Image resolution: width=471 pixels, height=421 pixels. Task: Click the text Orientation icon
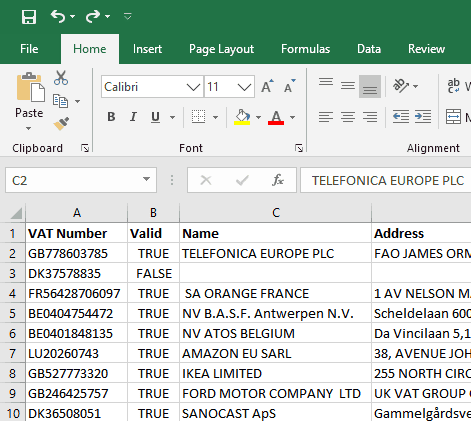(401, 86)
